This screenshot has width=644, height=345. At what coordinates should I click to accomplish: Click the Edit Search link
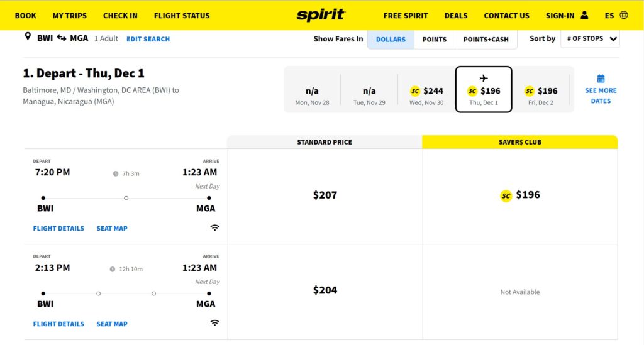click(148, 39)
